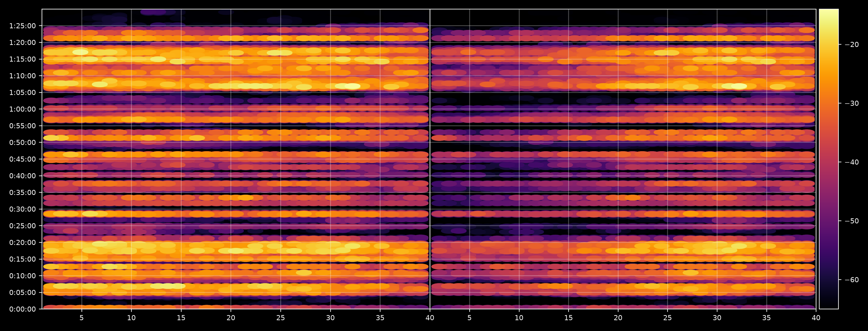
Task: Select the −30 colorbar tick label
Action: (x=852, y=103)
